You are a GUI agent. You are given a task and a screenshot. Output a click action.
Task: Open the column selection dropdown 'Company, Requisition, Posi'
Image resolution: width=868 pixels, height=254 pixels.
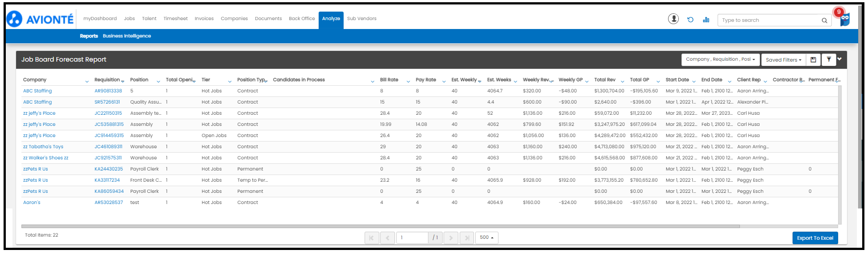(x=720, y=60)
